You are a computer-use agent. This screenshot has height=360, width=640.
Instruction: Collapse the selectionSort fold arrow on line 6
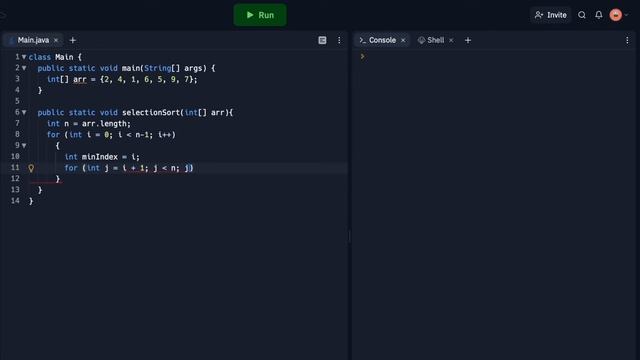click(24, 112)
